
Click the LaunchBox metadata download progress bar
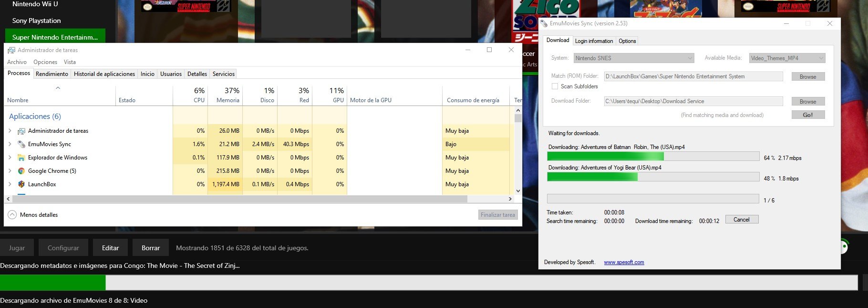pos(429,283)
